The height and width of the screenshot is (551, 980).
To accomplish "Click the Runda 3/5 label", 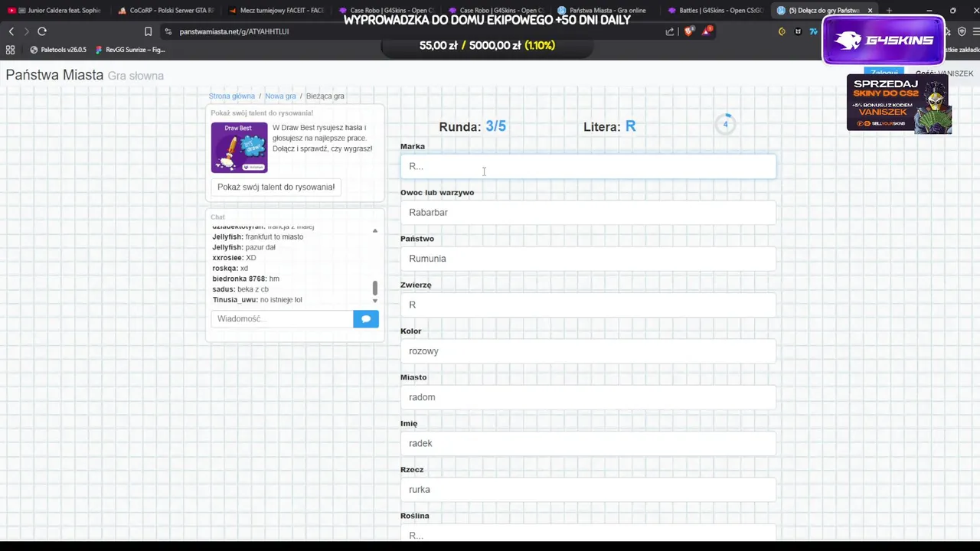I will click(x=472, y=126).
